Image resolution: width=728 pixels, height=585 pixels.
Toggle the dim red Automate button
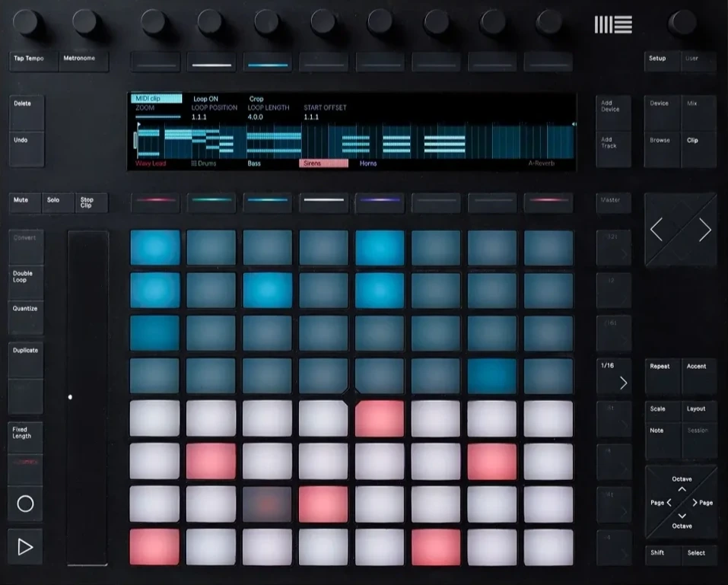click(25, 469)
